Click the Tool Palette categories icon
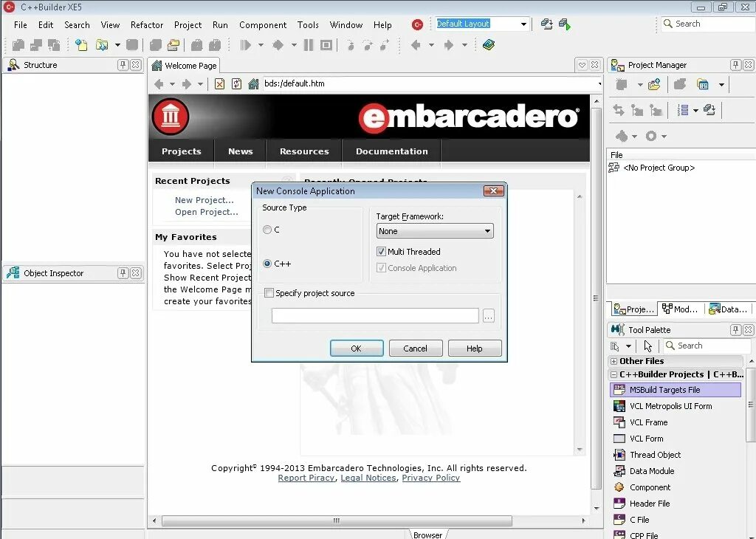This screenshot has width=756, height=539. pos(615,346)
